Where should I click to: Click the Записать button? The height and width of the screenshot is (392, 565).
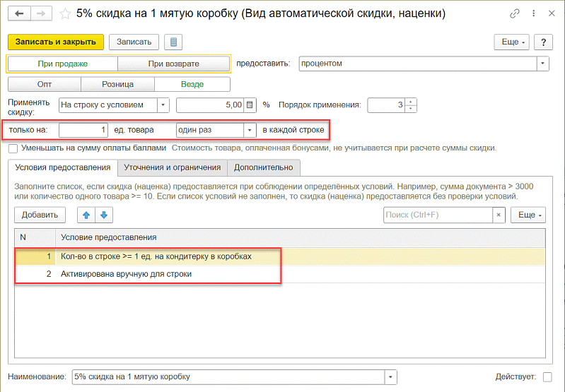134,42
